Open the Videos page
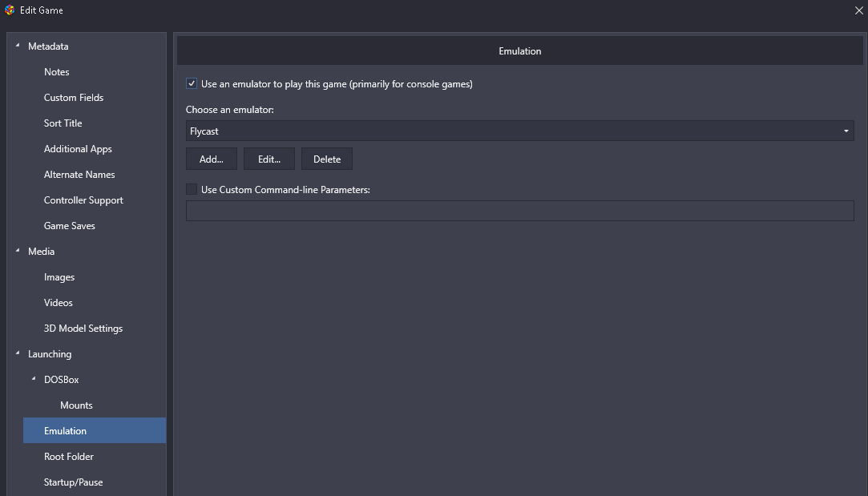Screen dimensions: 868x496 [59, 303]
